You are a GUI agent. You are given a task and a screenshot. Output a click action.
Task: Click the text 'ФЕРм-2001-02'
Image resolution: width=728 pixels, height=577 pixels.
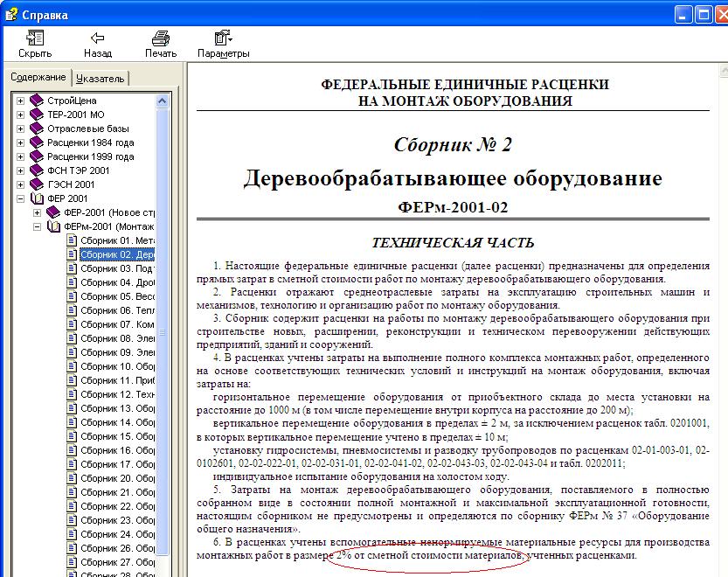pos(453,207)
